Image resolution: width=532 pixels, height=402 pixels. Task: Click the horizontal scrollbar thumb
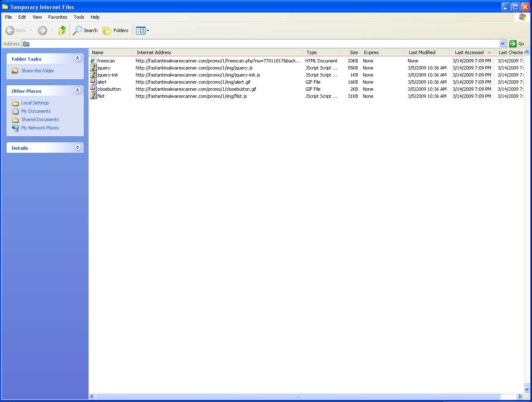point(297,397)
